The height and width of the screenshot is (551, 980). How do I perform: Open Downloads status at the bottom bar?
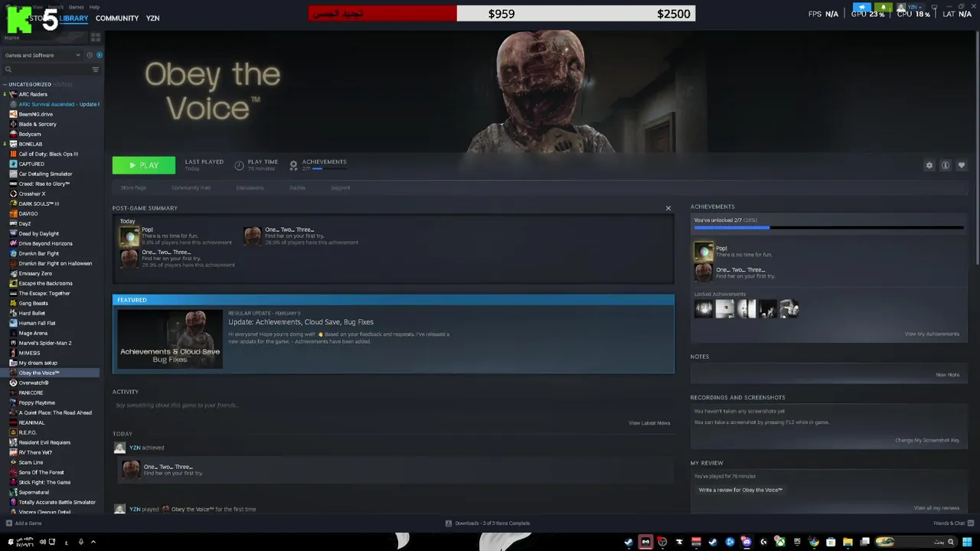tap(488, 523)
